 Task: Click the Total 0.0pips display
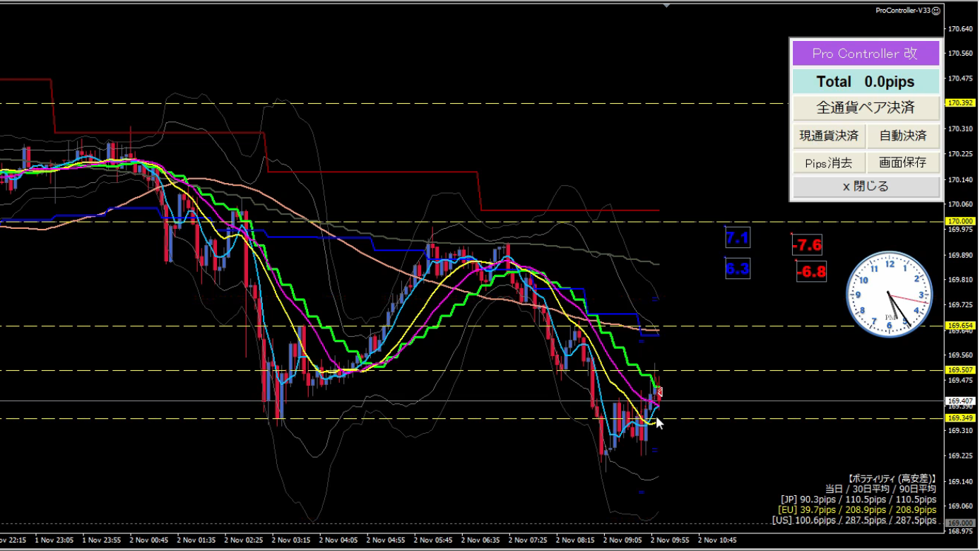(x=866, y=81)
